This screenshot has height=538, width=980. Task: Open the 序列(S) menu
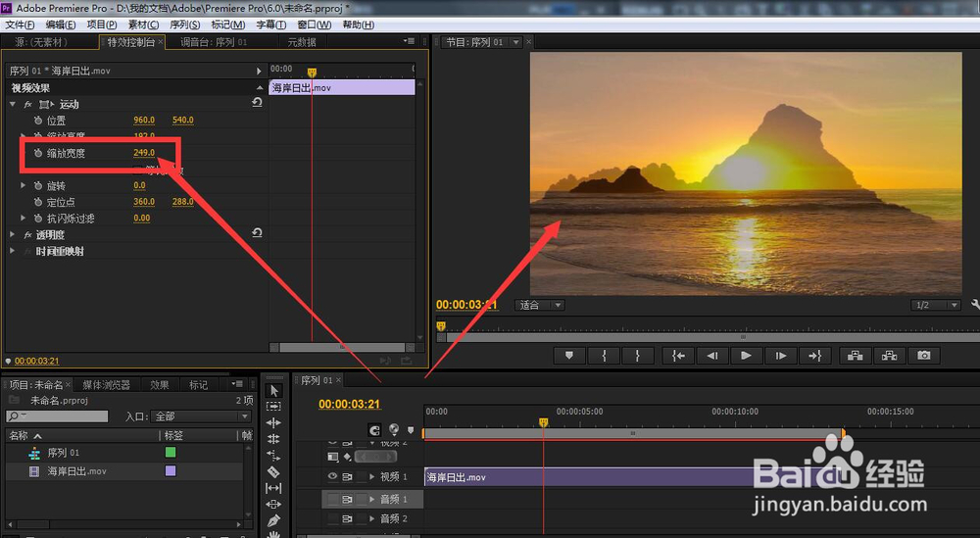(185, 24)
